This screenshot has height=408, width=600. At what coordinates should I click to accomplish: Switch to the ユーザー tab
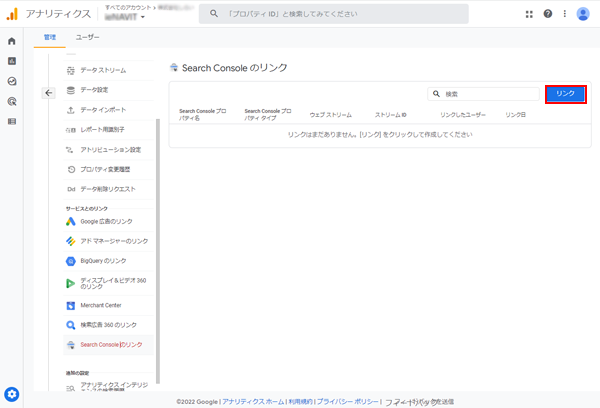(87, 37)
